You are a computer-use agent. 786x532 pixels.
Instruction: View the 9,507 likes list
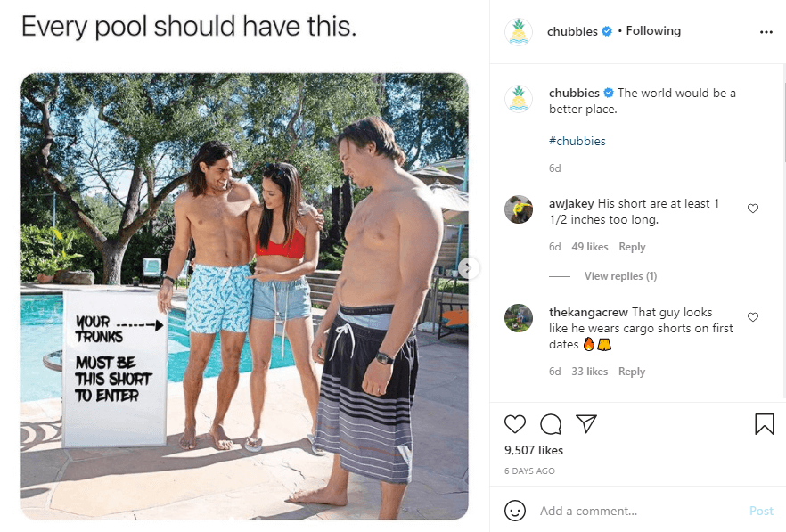click(533, 450)
